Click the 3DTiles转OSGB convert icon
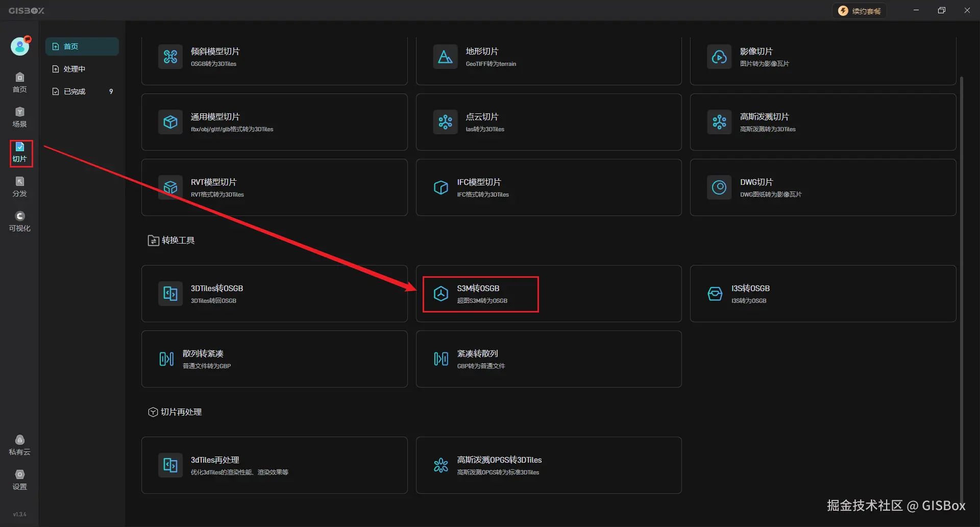The image size is (980, 527). tap(170, 294)
